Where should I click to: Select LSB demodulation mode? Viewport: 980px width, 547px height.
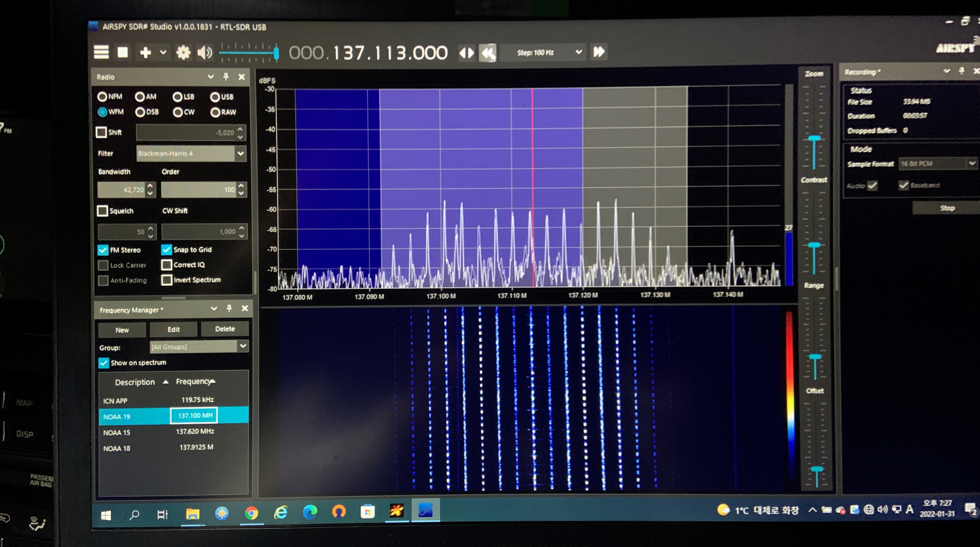pos(178,96)
